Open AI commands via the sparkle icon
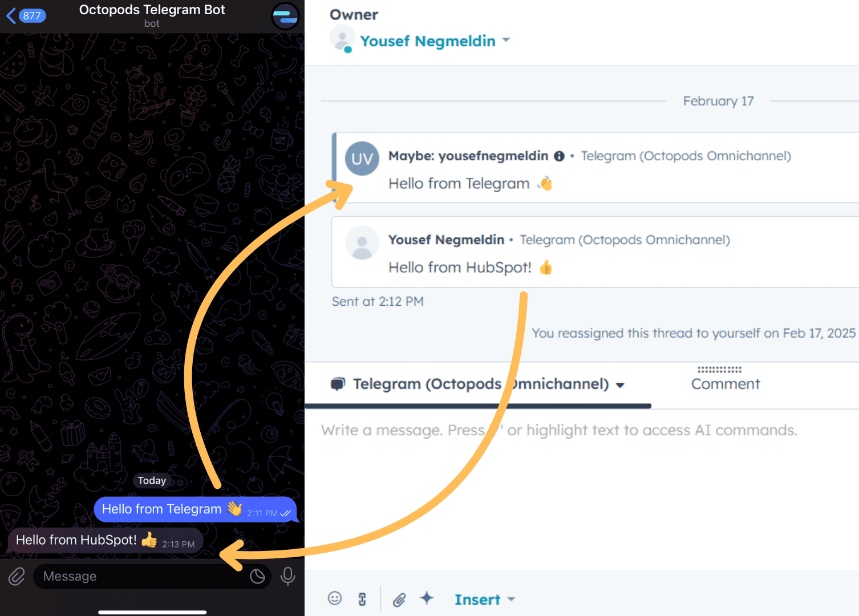This screenshot has height=616, width=859. tap(427, 599)
